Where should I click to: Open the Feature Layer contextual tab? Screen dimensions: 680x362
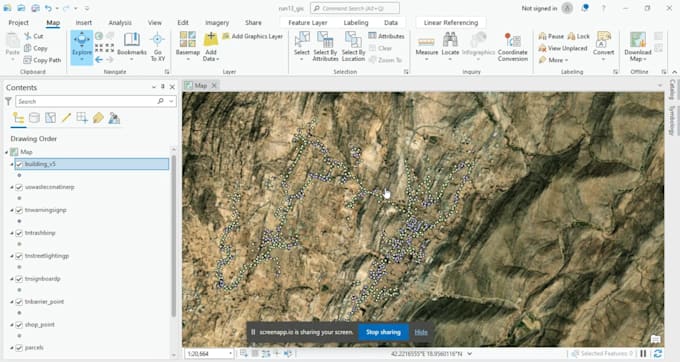307,23
